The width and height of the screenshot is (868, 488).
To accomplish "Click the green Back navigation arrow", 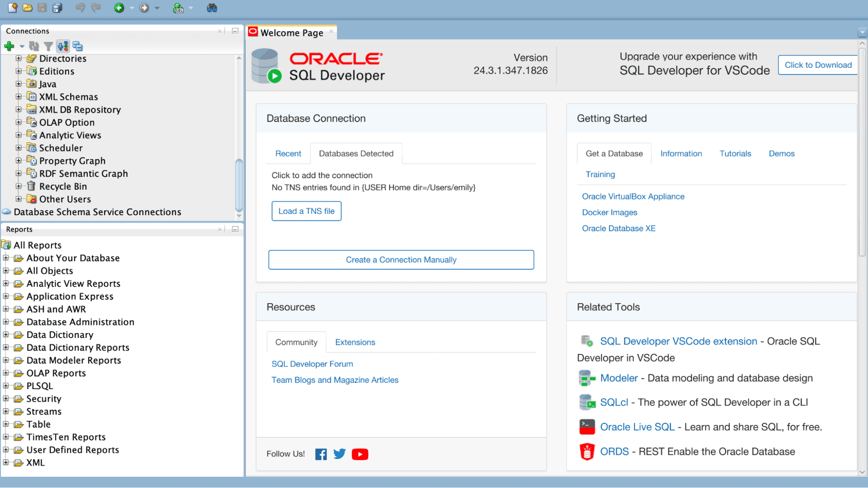I will [x=119, y=8].
